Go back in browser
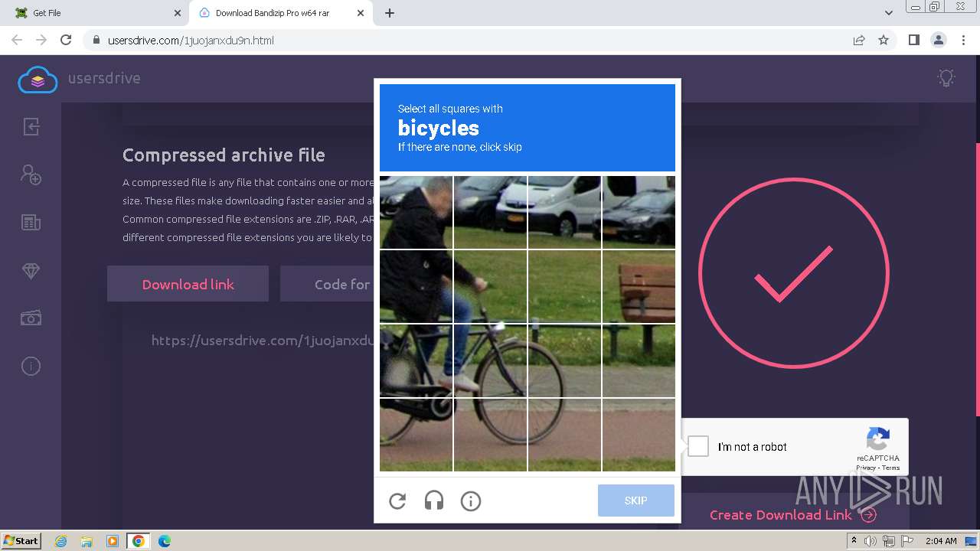 [17, 40]
